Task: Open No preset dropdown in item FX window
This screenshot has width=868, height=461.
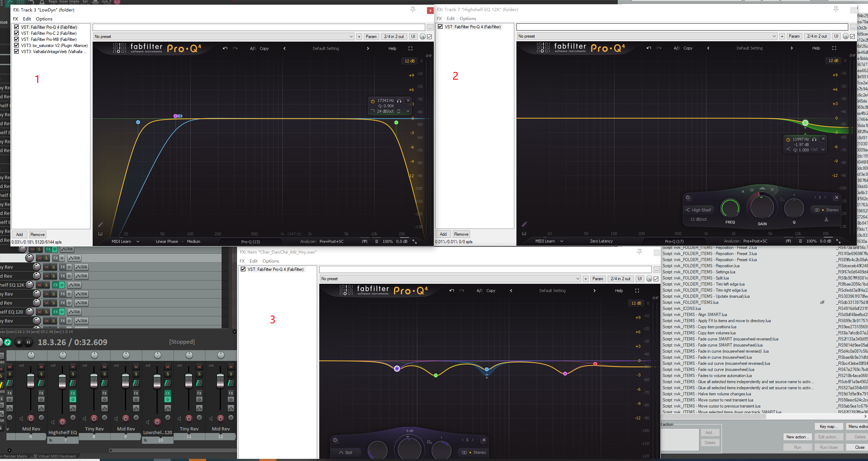Action: [x=450, y=279]
